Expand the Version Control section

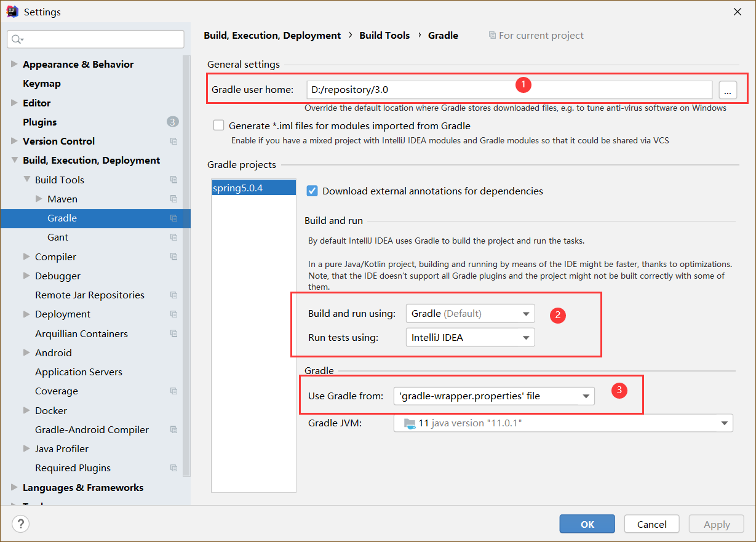15,141
